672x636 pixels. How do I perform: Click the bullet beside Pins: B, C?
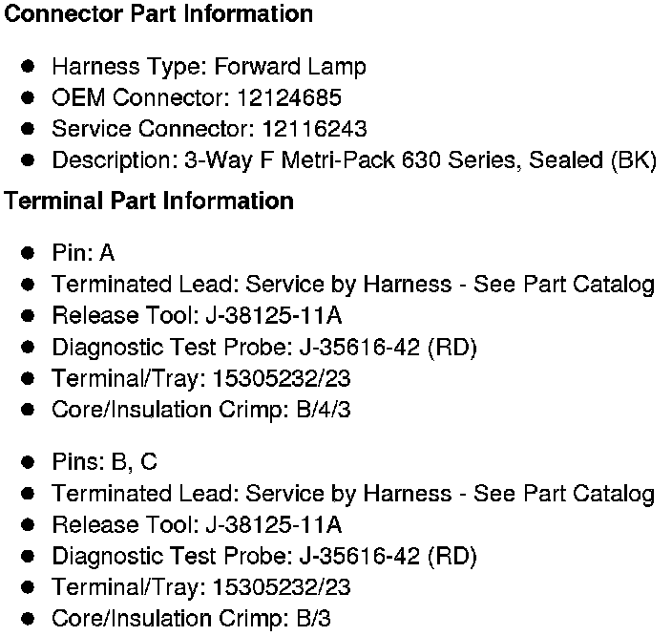point(29,462)
